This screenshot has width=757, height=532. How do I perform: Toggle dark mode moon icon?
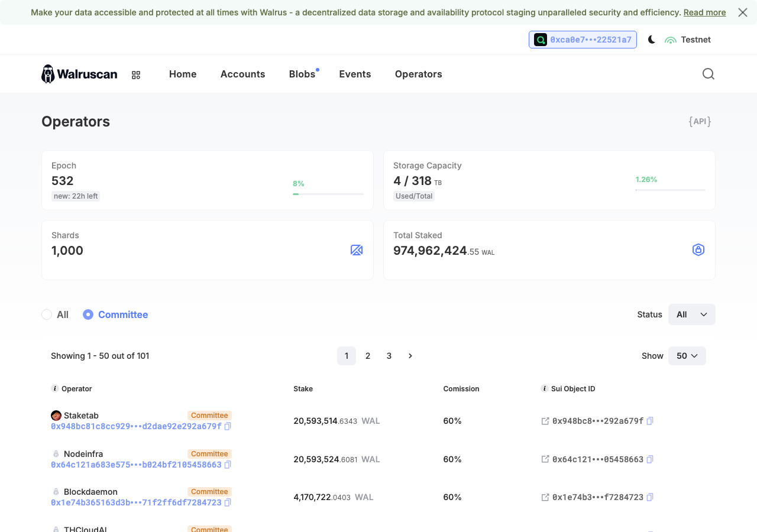pyautogui.click(x=652, y=40)
